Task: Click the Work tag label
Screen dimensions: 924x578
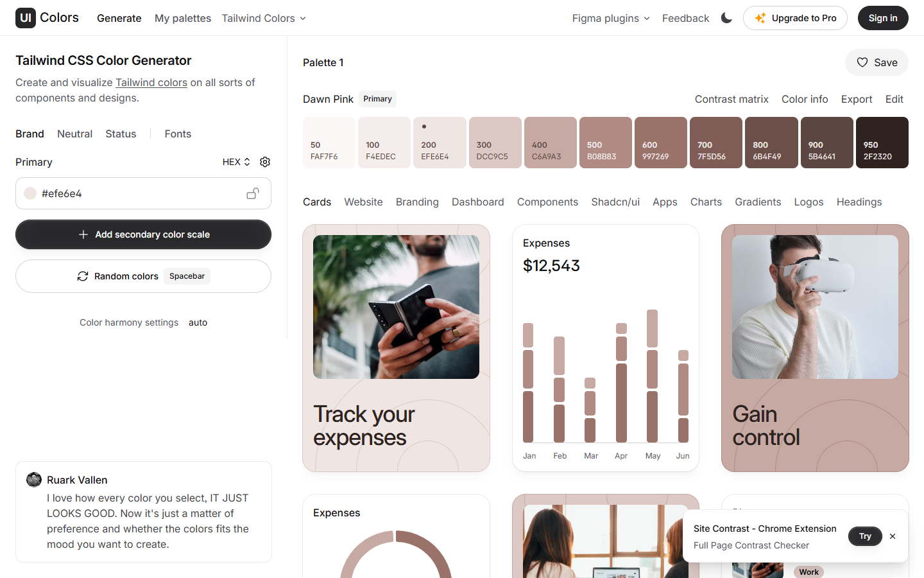Action: pyautogui.click(x=809, y=572)
